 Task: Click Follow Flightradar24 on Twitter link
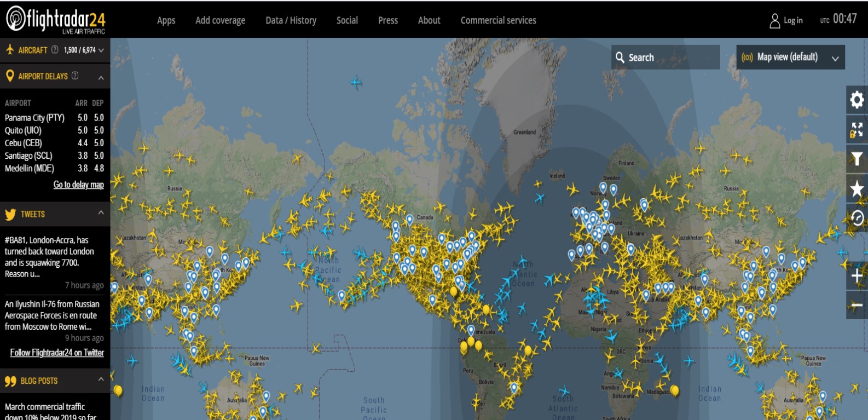[x=57, y=353]
